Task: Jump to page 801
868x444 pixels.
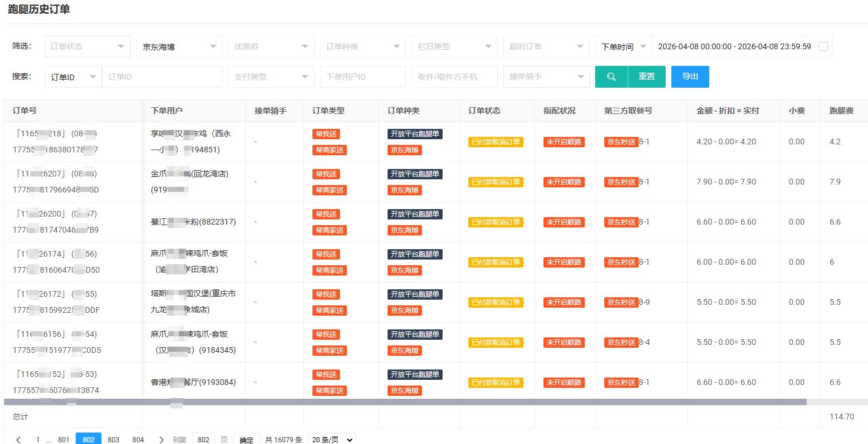Action: pyautogui.click(x=64, y=439)
